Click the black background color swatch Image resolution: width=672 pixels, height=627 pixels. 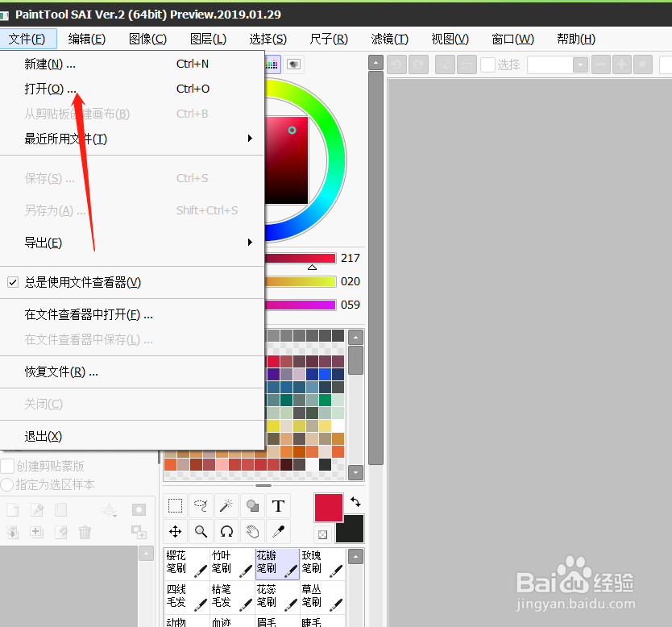(350, 529)
